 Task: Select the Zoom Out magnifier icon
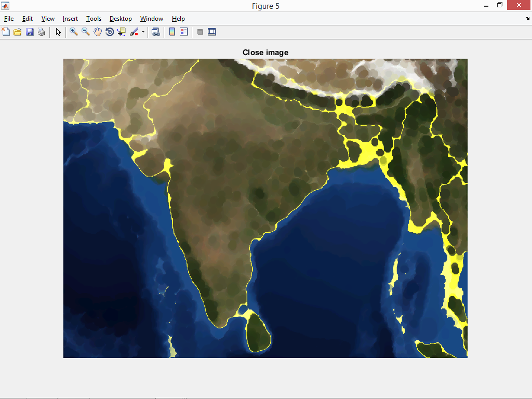85,32
